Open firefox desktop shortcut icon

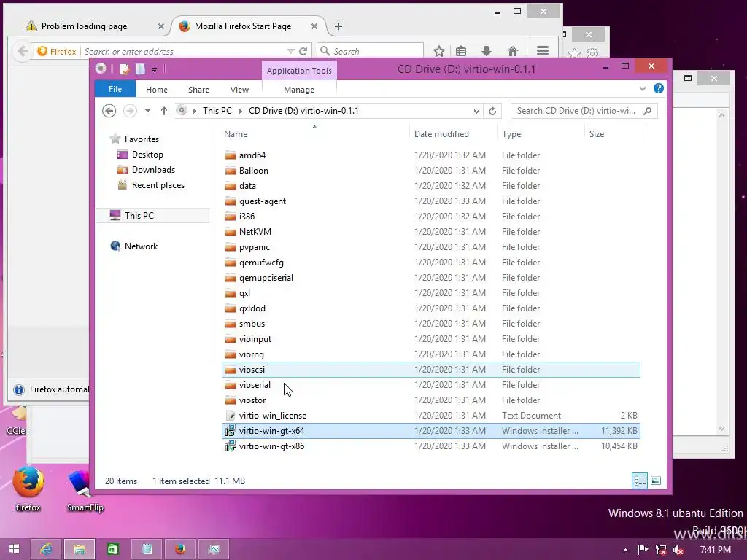click(28, 488)
